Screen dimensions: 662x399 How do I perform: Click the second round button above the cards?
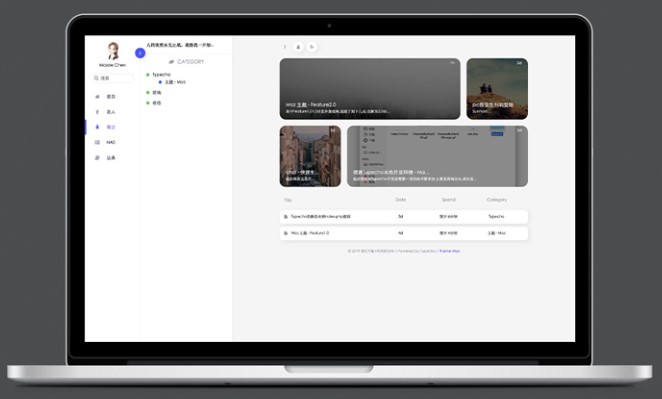pos(312,47)
